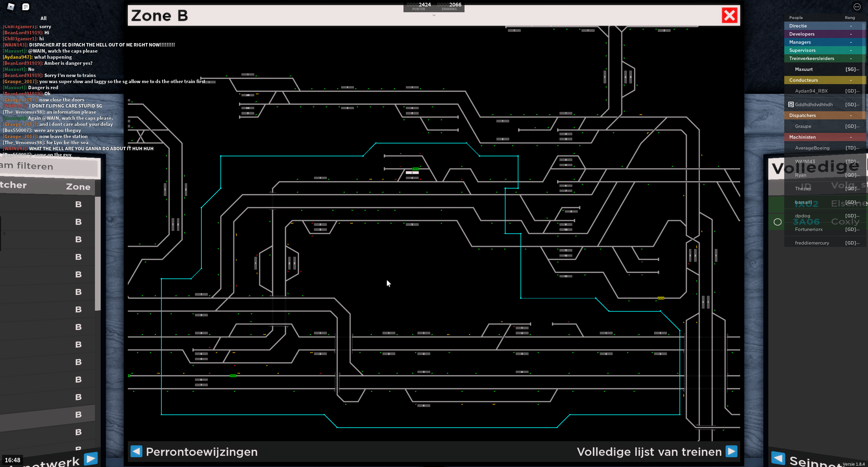The width and height of the screenshot is (868, 467).
Task: Select player Maxuurt in the player list
Action: pos(804,69)
